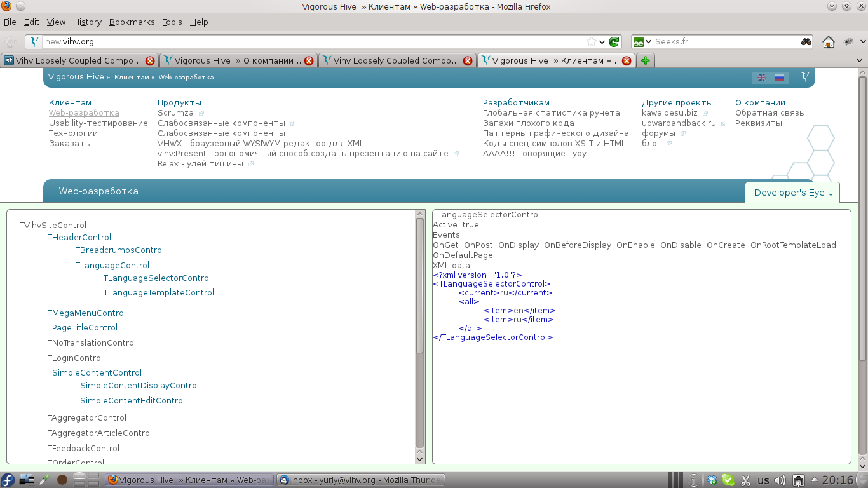Viewport: 868px width, 488px height.
Task: Select the Russian flag language icon
Action: coord(779,78)
